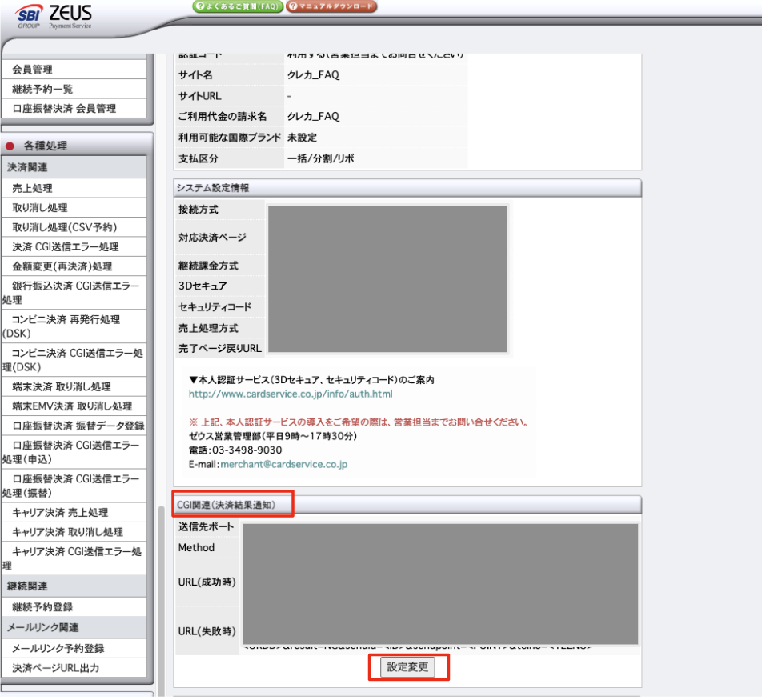Open 口座振替決済 振替データ登録

click(74, 426)
